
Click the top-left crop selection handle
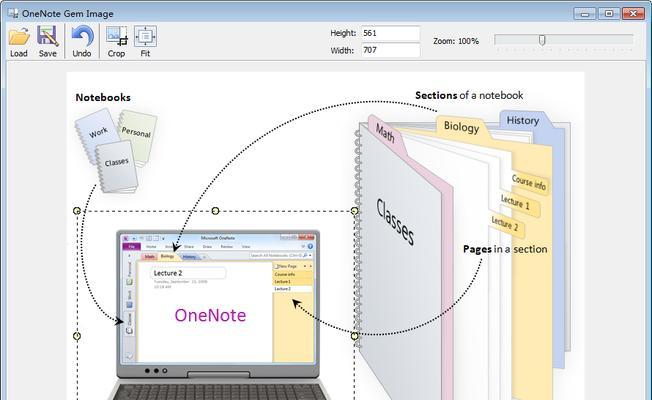pos(77,211)
